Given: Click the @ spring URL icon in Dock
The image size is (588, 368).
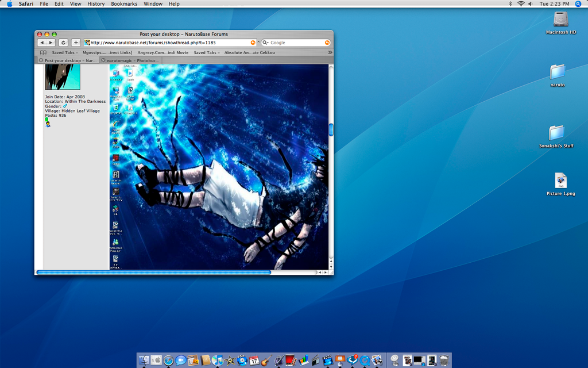Looking at the screenshot, I should point(394,361).
